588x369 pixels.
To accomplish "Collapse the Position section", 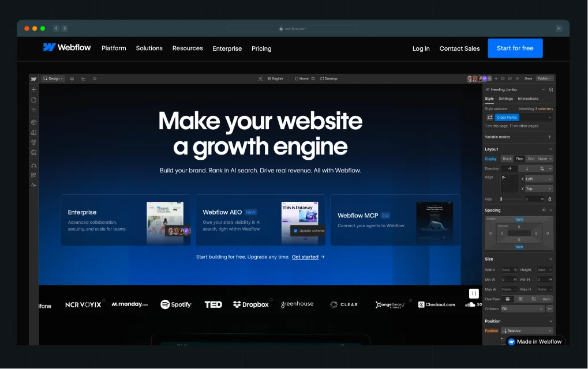I will (x=551, y=321).
